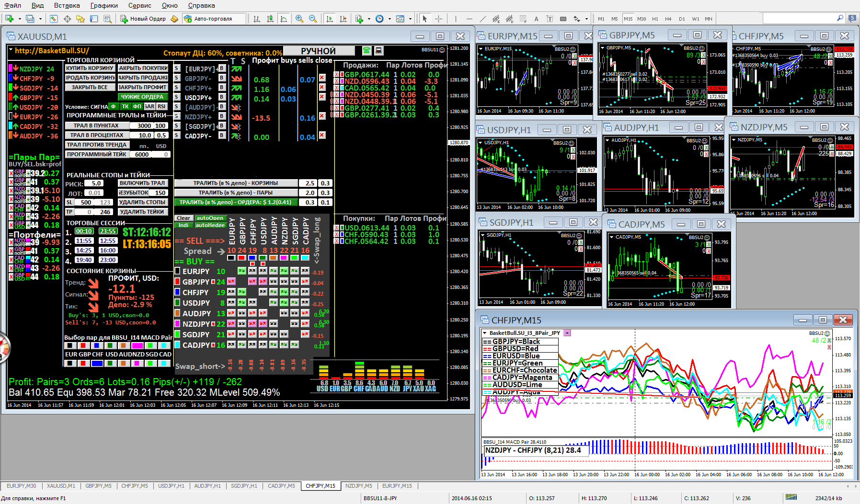The height and width of the screenshot is (504, 860).
Task: Select the Crosshair cursor tool
Action: tap(438, 19)
